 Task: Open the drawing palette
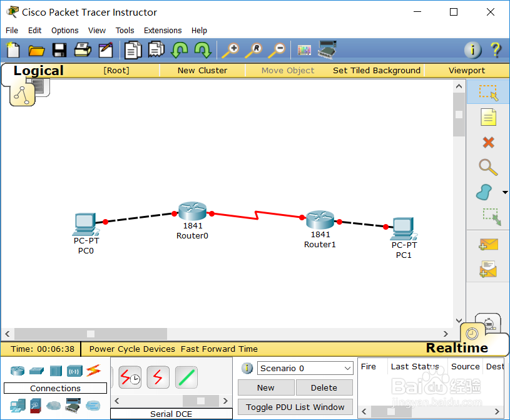click(304, 50)
